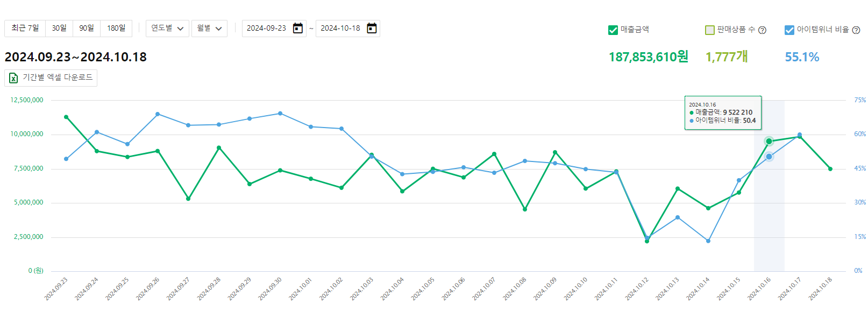Choose the 180일 period tab
The image size is (868, 324).
116,29
